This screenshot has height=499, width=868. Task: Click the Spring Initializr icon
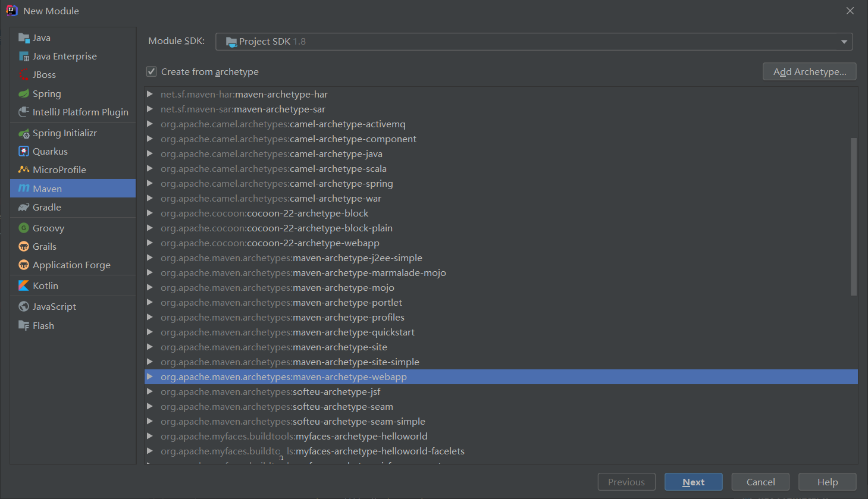pyautogui.click(x=24, y=133)
